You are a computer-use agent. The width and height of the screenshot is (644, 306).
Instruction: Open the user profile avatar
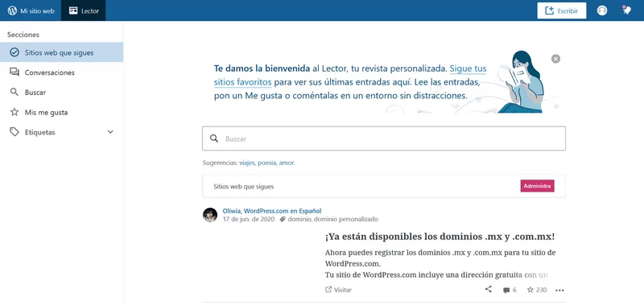(x=602, y=10)
